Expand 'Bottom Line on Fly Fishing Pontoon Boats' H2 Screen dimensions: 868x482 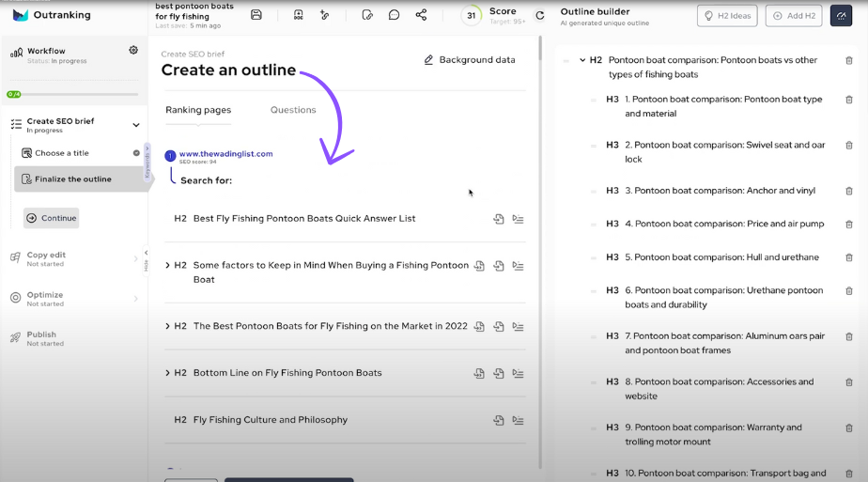click(167, 373)
